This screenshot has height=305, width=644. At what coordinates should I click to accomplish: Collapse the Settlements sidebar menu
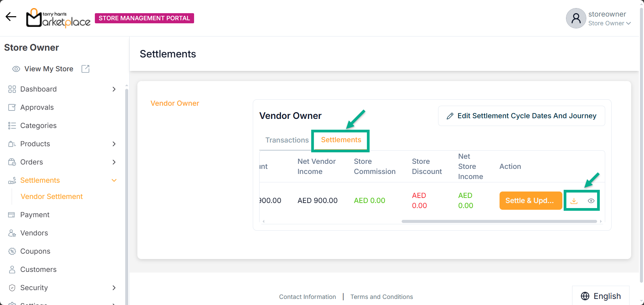pyautogui.click(x=114, y=180)
